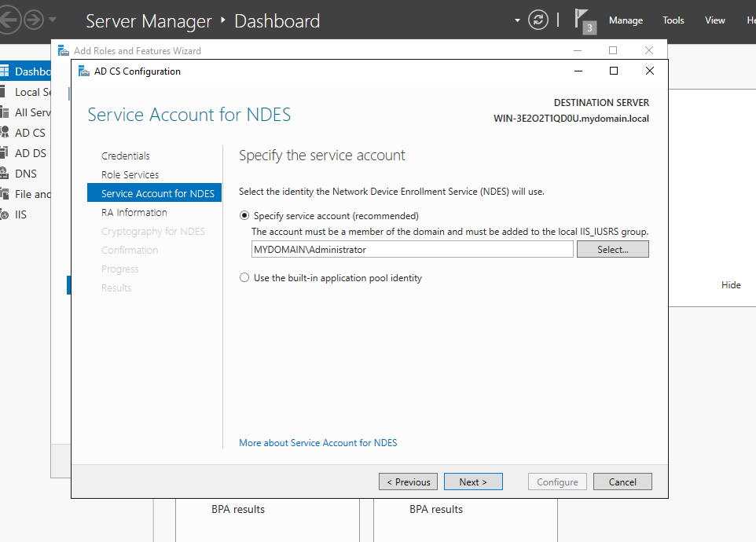The image size is (756, 542).
Task: Minimize the Add Roles and Features Wizard
Action: click(578, 50)
